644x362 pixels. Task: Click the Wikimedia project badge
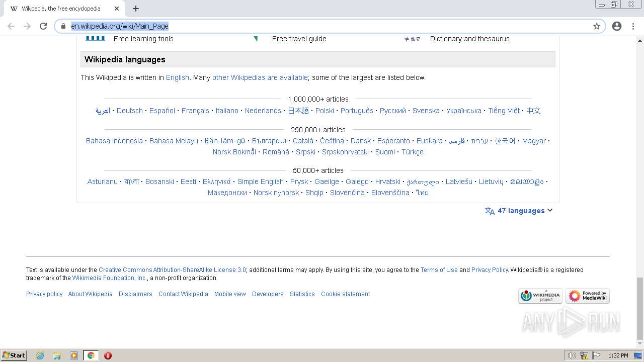(540, 296)
